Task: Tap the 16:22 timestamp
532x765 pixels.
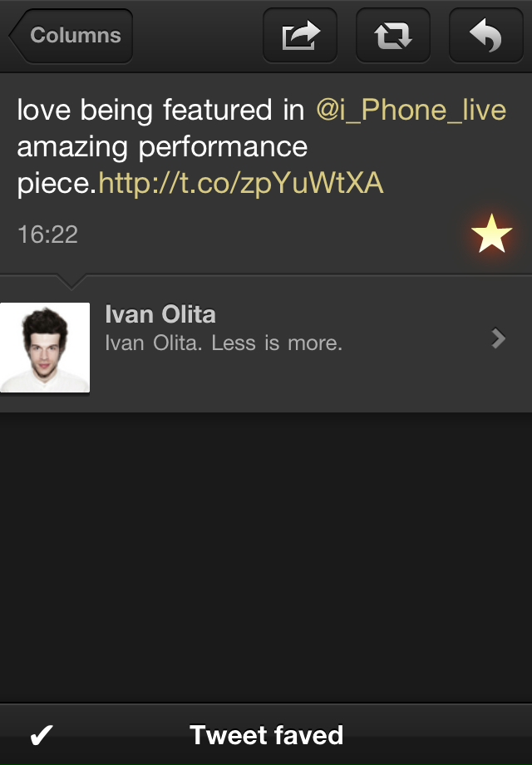Action: 47,234
